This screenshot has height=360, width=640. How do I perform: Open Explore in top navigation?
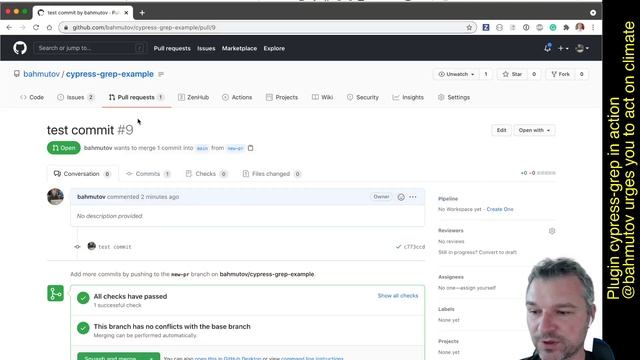[x=274, y=48]
